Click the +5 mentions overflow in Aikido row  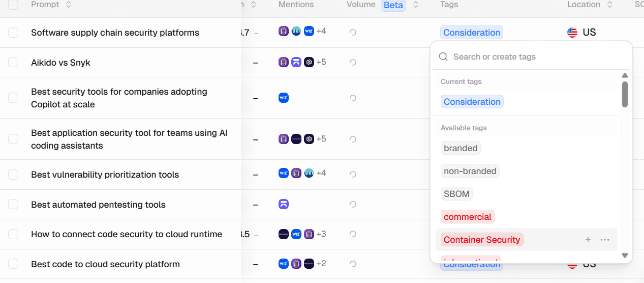pos(321,62)
